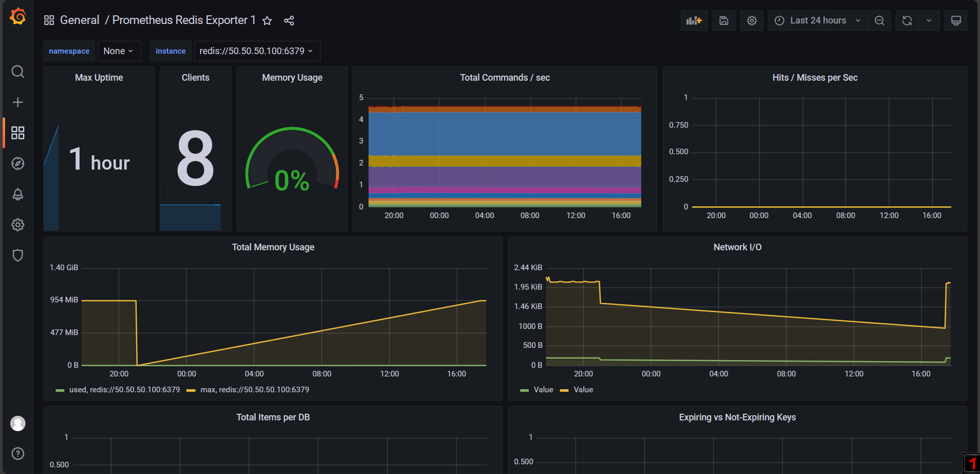Open the Alerting bell icon
The image size is (980, 474).
tap(18, 194)
